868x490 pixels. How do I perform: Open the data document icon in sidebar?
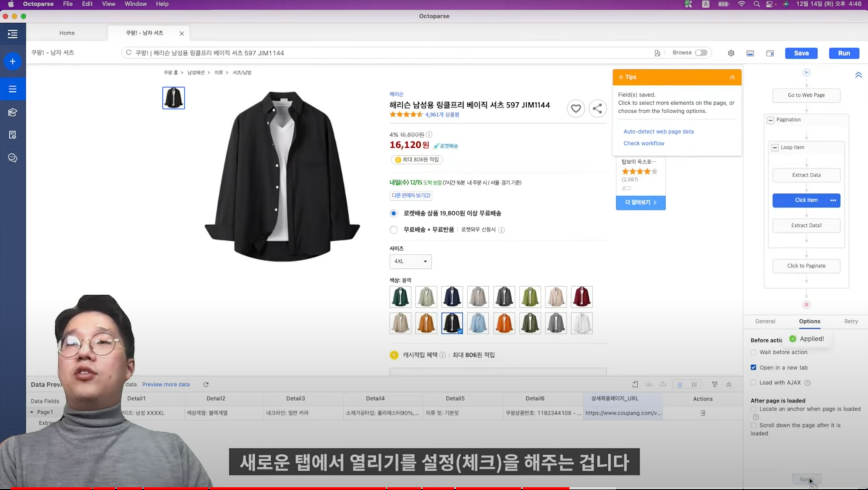[13, 135]
